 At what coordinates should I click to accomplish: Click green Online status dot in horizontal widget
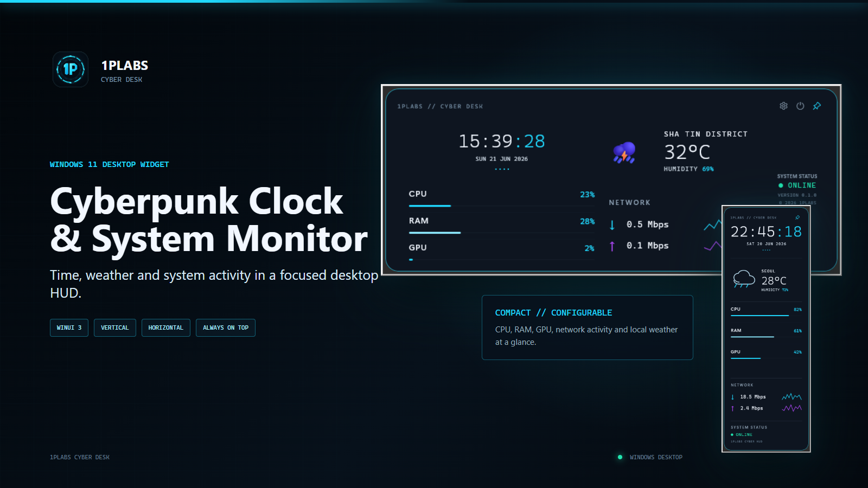[x=781, y=185]
